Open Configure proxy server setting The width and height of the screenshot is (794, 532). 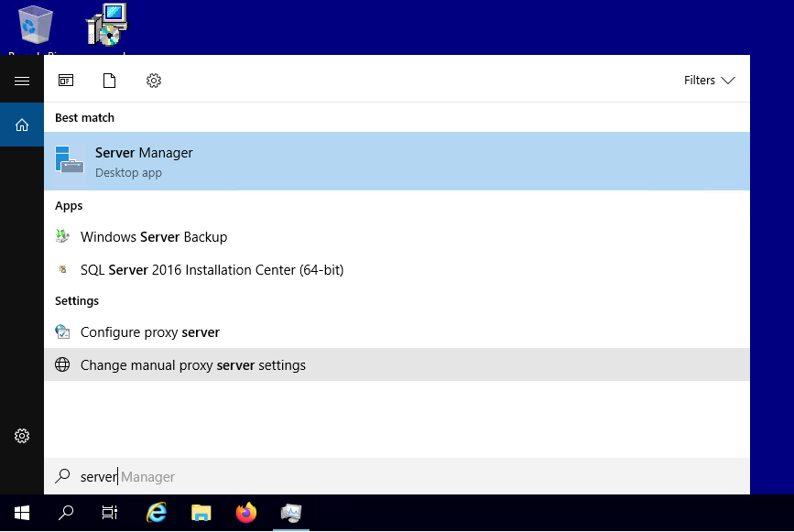click(397, 332)
